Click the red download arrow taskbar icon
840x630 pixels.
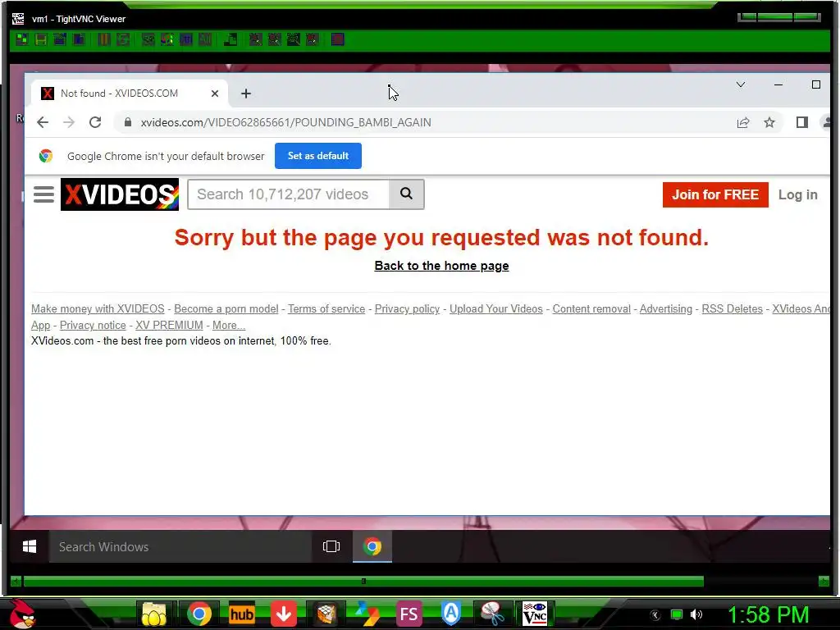283,614
